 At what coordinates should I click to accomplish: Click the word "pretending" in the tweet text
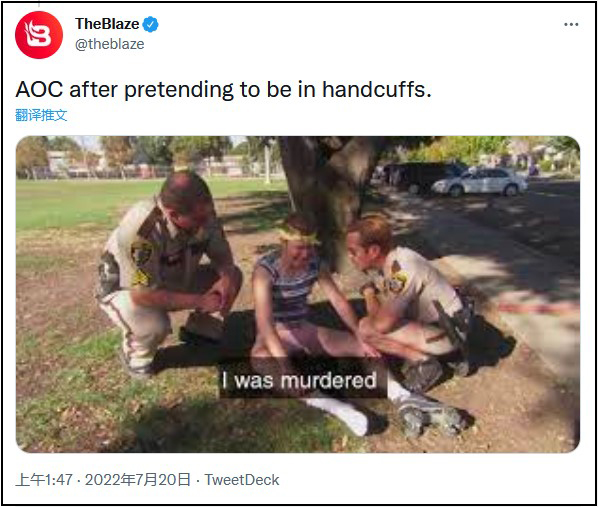pos(179,91)
